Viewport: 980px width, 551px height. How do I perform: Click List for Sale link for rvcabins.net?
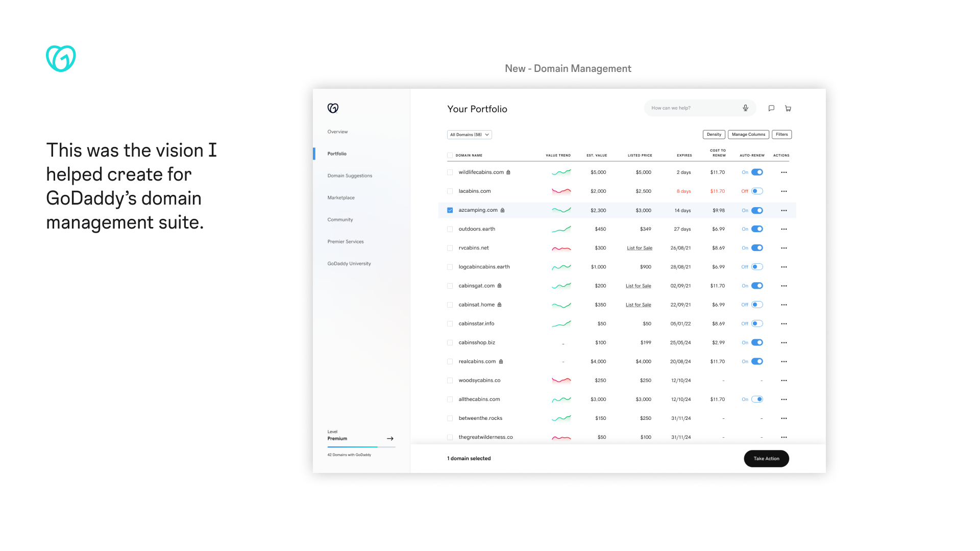[640, 248]
